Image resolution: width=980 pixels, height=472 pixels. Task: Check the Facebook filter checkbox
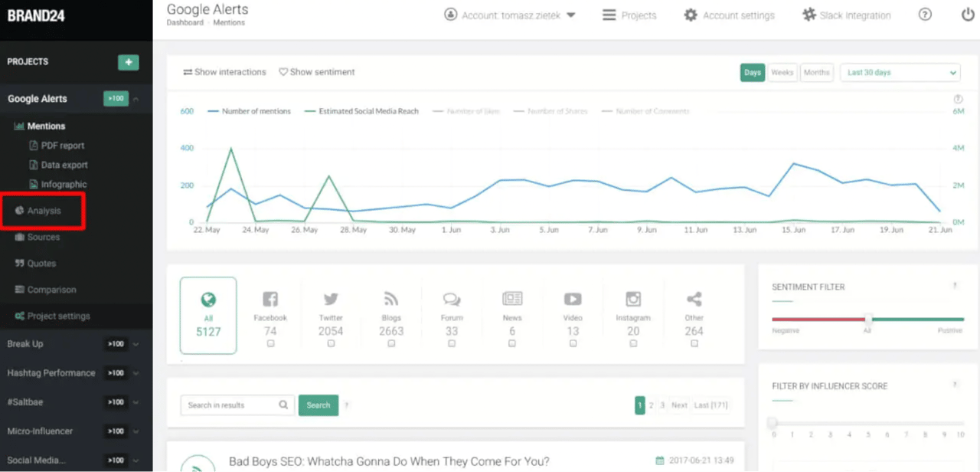click(270, 344)
